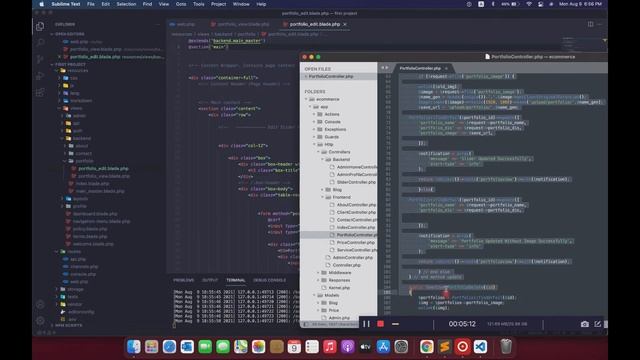Click the tab navigation arrows in Sublime Text
This screenshot has width=640, height=360.
(x=384, y=68)
